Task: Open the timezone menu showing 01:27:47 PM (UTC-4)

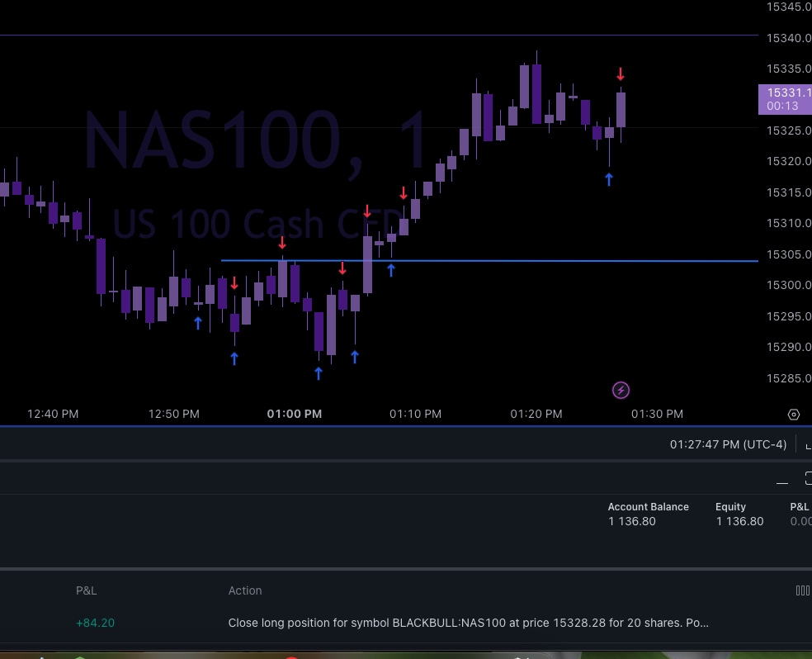Action: (728, 443)
